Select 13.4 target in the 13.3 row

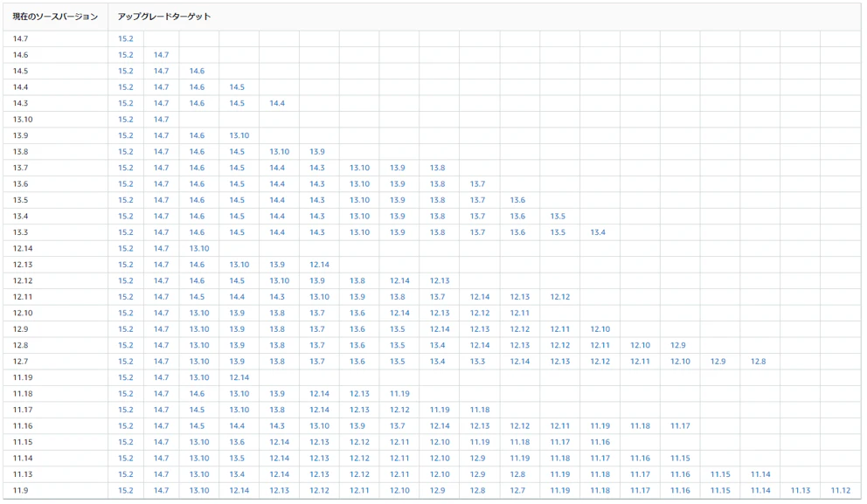(x=598, y=232)
